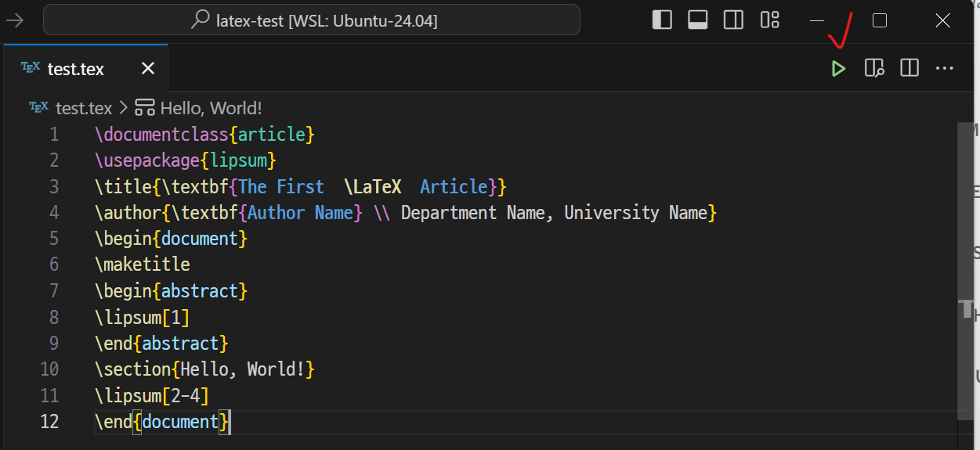
Task: Split the editor to the right
Action: 909,69
